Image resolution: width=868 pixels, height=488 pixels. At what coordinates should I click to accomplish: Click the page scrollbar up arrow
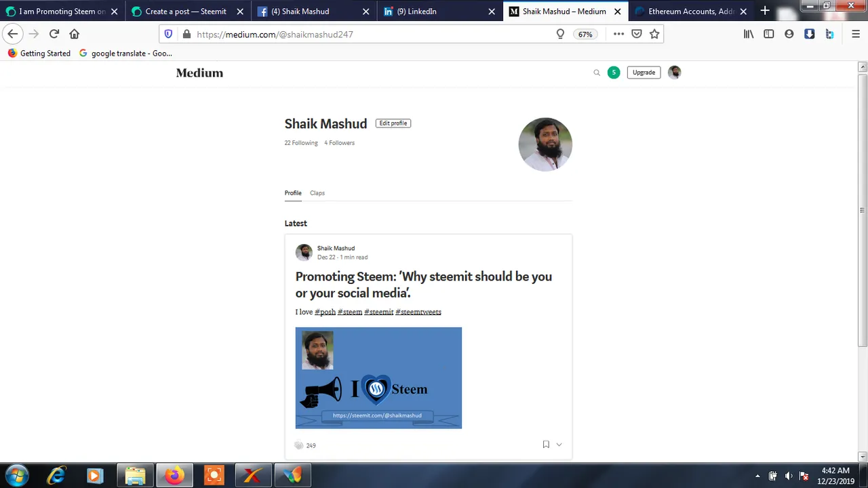pyautogui.click(x=863, y=66)
